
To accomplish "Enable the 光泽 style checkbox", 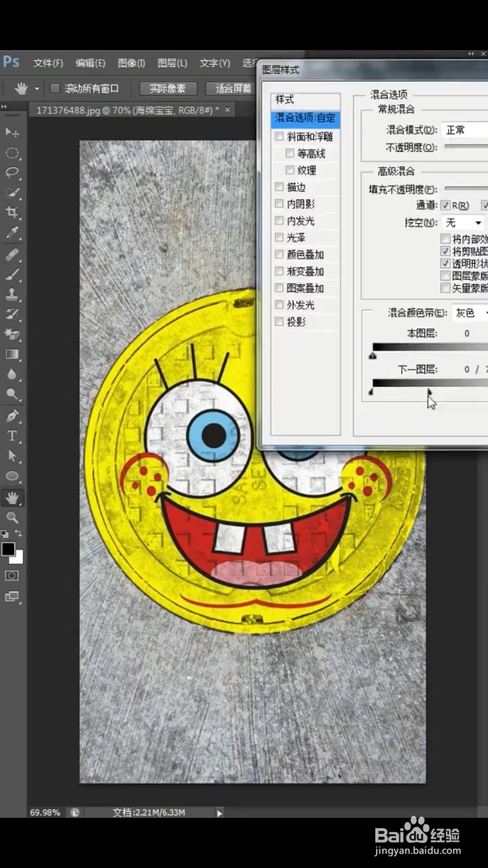I will [x=279, y=237].
